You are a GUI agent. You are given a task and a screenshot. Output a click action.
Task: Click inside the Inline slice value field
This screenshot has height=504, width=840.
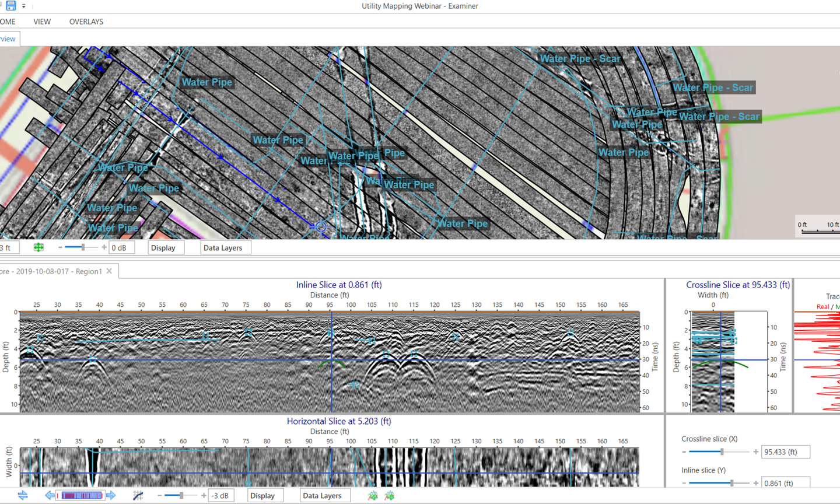(786, 482)
